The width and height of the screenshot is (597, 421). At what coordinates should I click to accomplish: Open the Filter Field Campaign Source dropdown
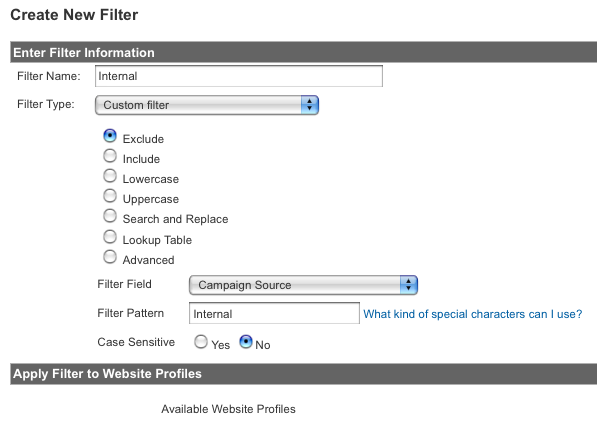303,285
